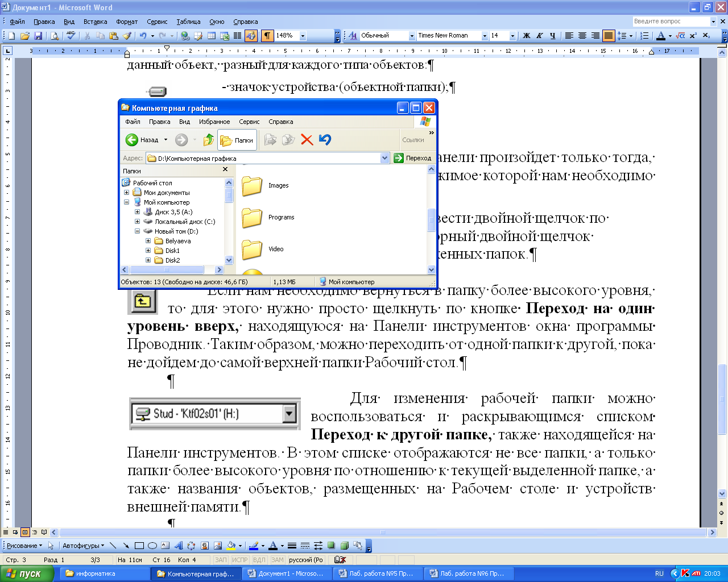This screenshot has width=728, height=582.
Task: Open the font size 14 dropdown
Action: tap(512, 36)
